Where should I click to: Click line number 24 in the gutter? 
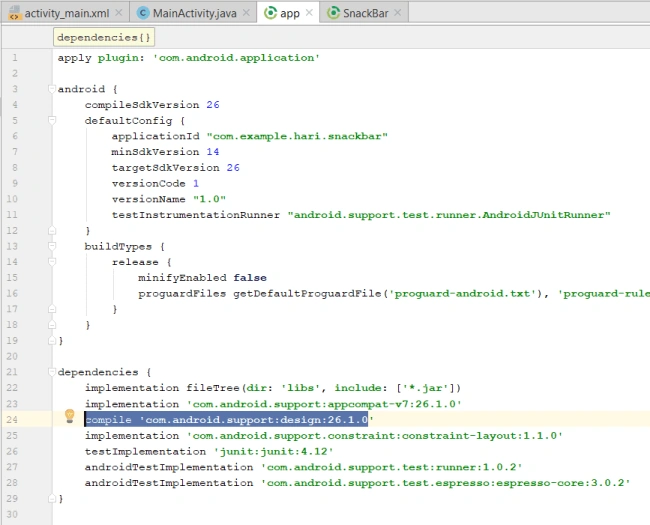[12, 419]
